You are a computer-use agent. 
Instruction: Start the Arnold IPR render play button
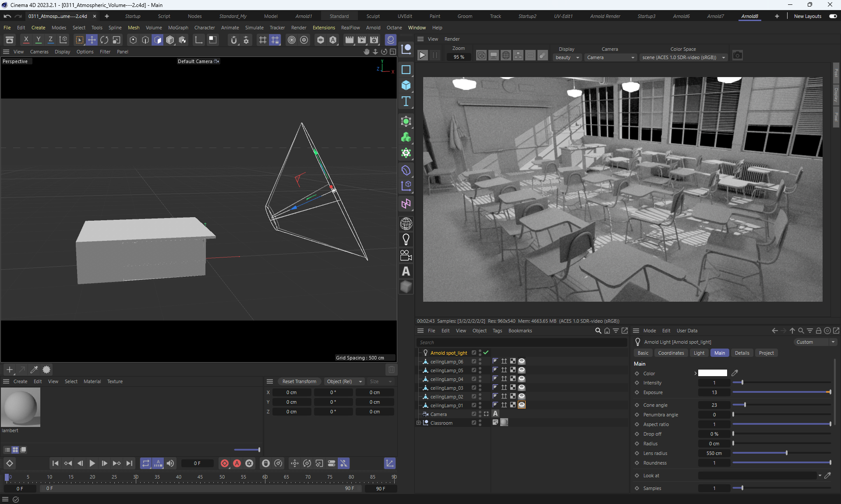422,56
